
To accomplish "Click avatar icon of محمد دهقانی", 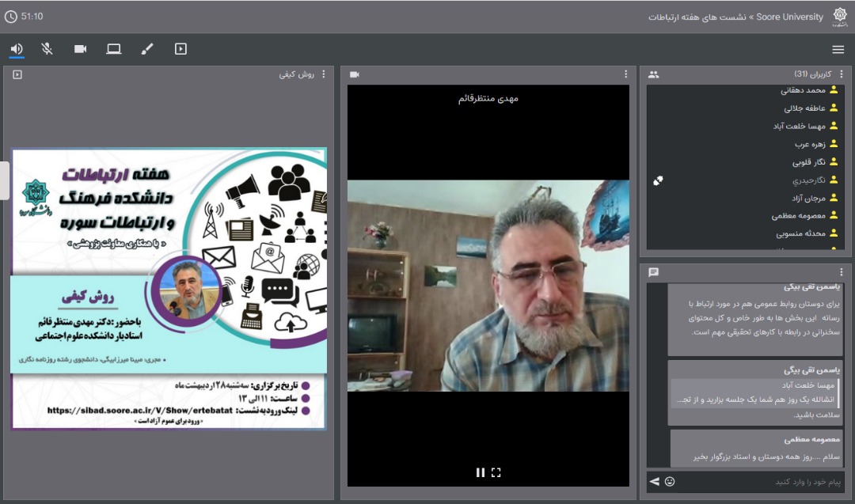I will click(x=833, y=90).
